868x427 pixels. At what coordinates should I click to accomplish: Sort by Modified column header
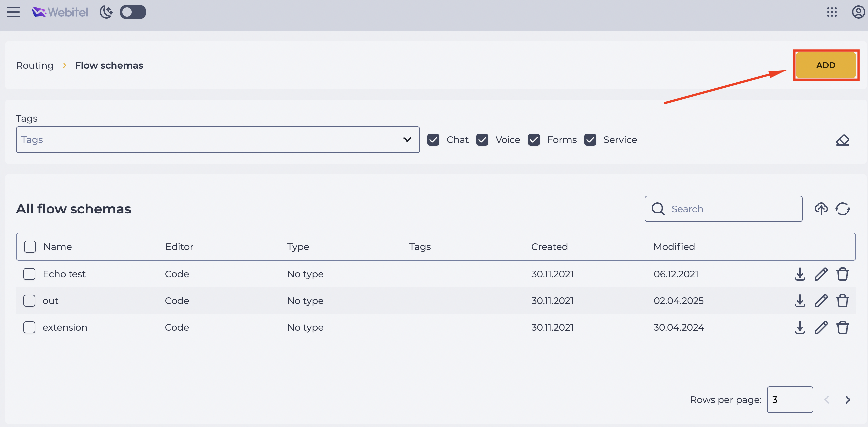[674, 247]
